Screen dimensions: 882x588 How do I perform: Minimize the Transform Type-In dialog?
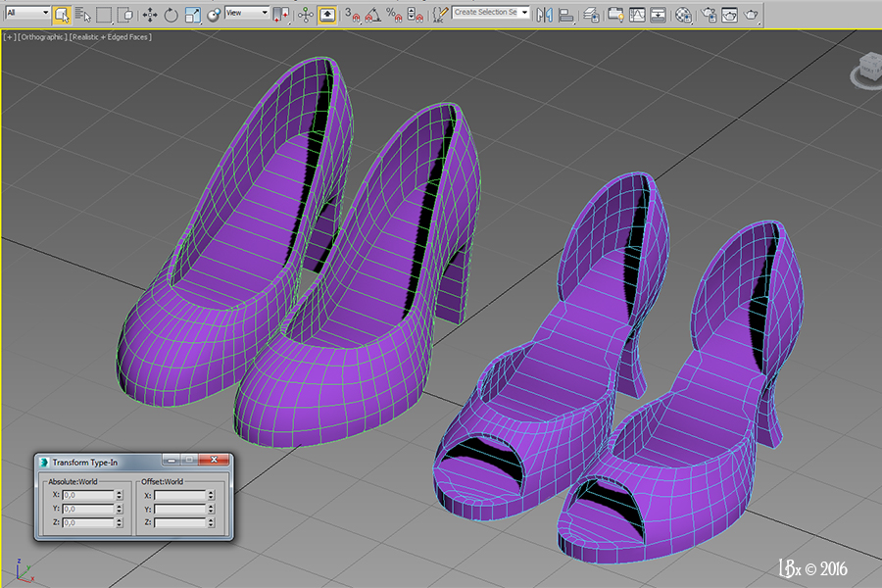point(171,460)
